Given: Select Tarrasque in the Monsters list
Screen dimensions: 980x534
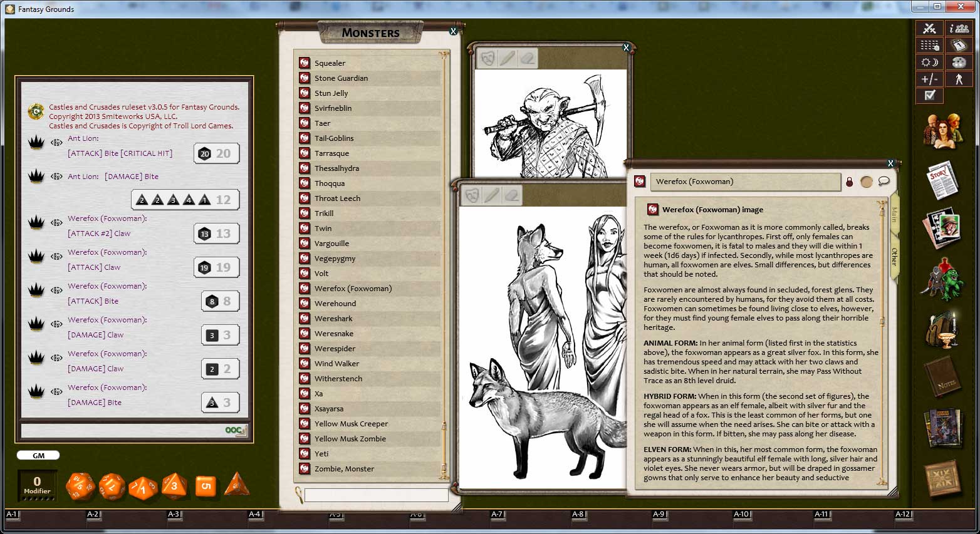Looking at the screenshot, I should click(x=332, y=153).
